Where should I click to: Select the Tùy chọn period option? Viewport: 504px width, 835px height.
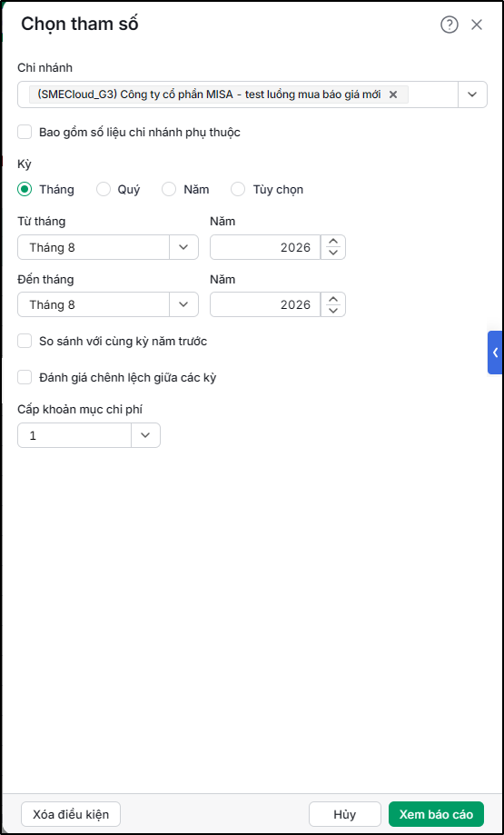238,189
